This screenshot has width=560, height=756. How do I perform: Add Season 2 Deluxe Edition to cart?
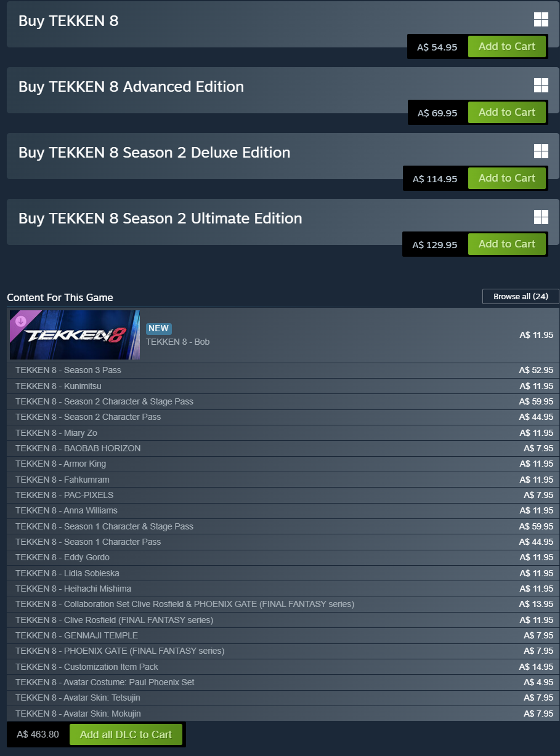coord(507,179)
